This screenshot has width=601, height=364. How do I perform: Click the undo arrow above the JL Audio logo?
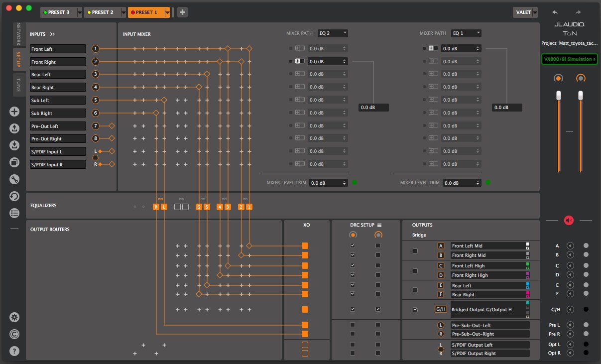[555, 12]
